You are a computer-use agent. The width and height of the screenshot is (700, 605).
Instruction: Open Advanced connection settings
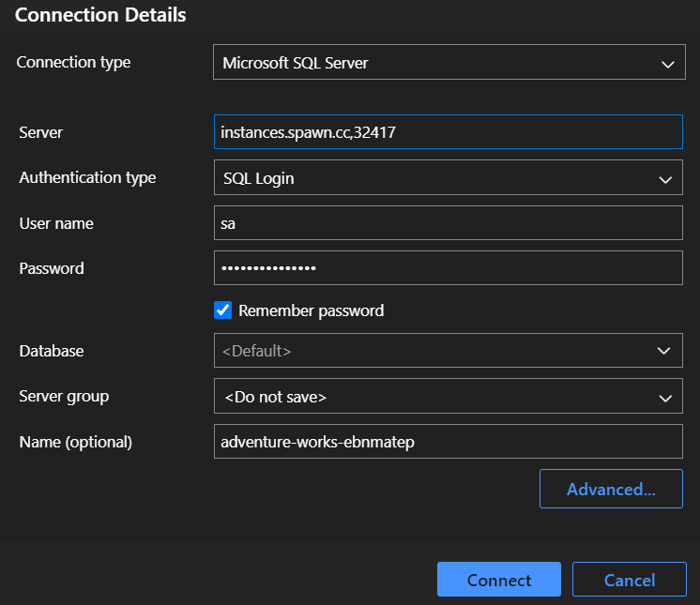[611, 489]
